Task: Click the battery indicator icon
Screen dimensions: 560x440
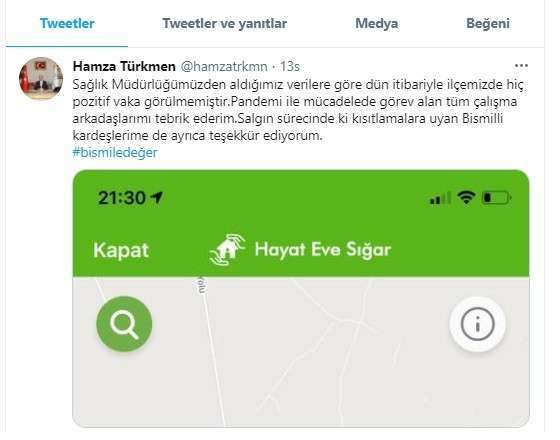Action: coord(496,198)
